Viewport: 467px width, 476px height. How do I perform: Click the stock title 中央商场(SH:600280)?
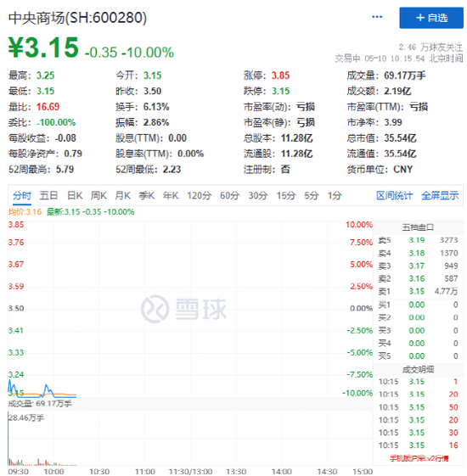pos(77,18)
